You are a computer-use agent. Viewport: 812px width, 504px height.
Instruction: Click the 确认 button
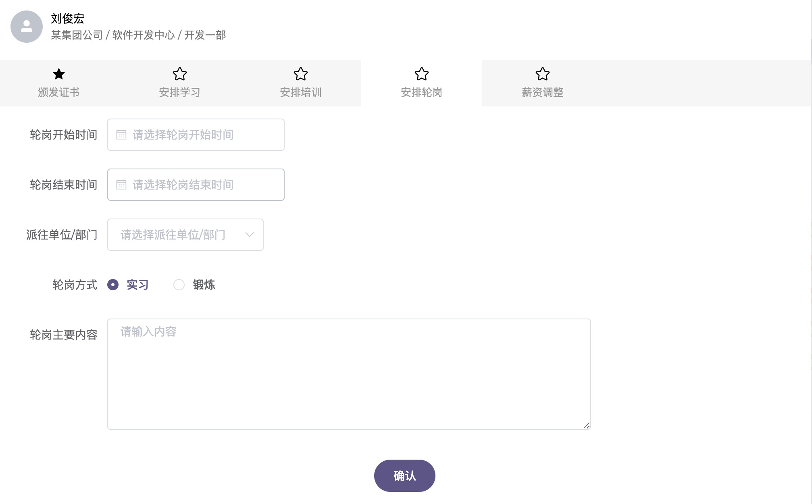tap(404, 476)
